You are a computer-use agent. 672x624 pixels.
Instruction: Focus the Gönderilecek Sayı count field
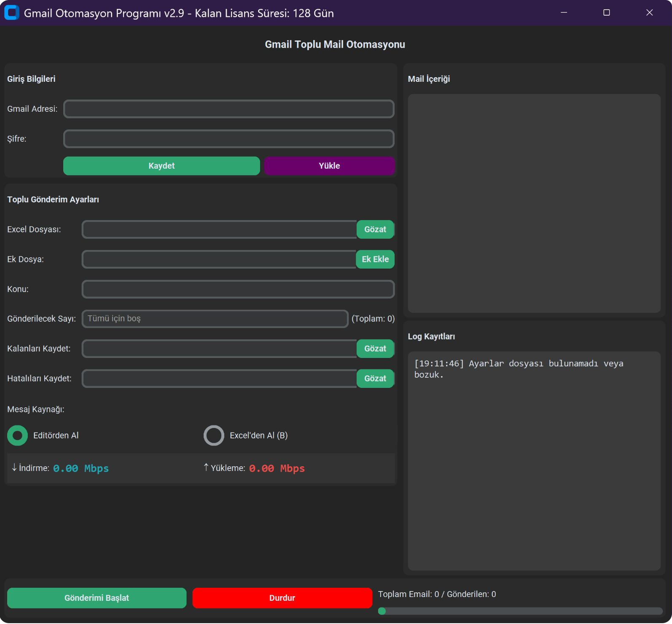click(x=215, y=319)
